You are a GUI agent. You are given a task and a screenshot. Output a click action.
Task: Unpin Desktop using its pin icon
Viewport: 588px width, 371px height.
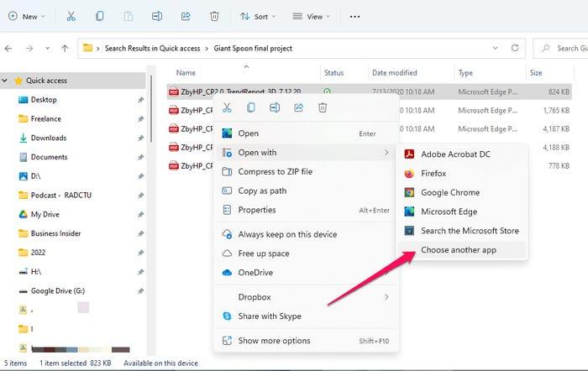pos(140,100)
